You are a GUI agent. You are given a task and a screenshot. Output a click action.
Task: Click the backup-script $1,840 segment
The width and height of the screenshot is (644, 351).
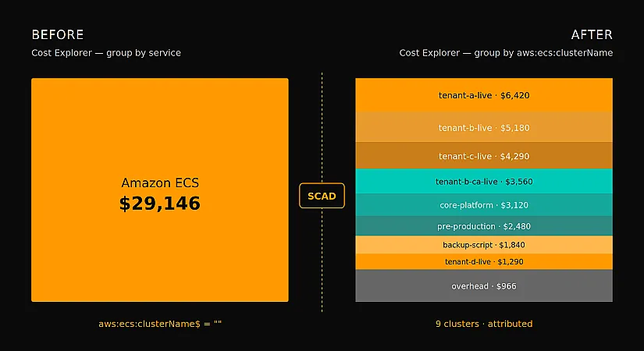coord(484,245)
